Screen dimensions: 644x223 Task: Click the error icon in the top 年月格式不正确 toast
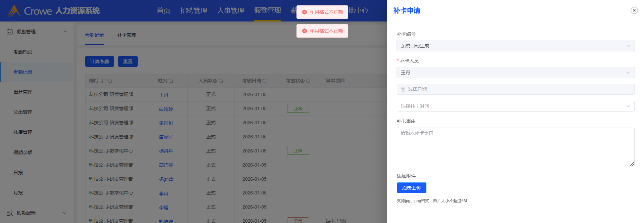[305, 12]
